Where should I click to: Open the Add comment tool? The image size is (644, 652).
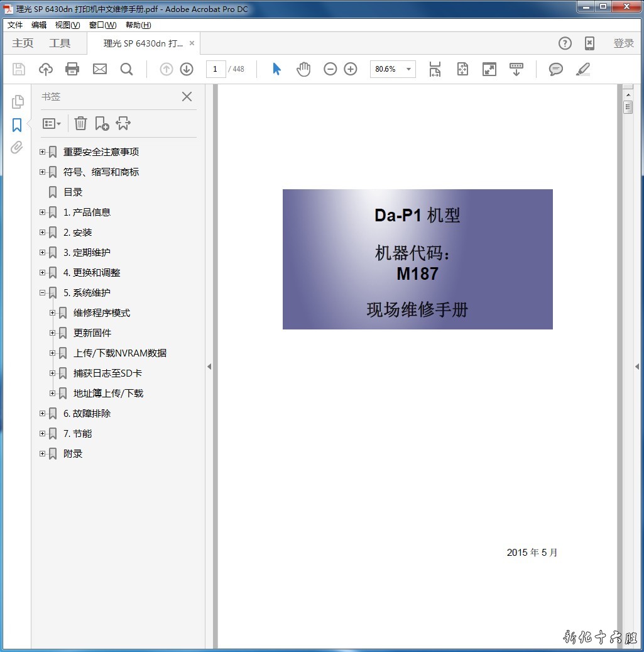pos(555,69)
